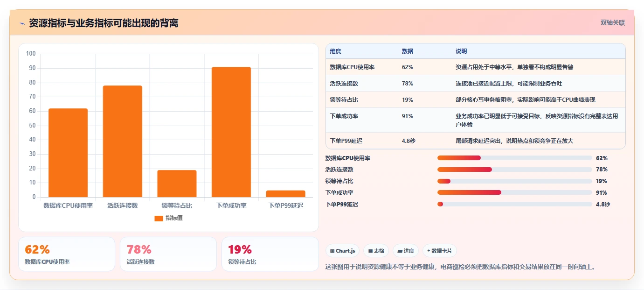Click the 数据库CPU使用率 bar in chart

click(68, 153)
